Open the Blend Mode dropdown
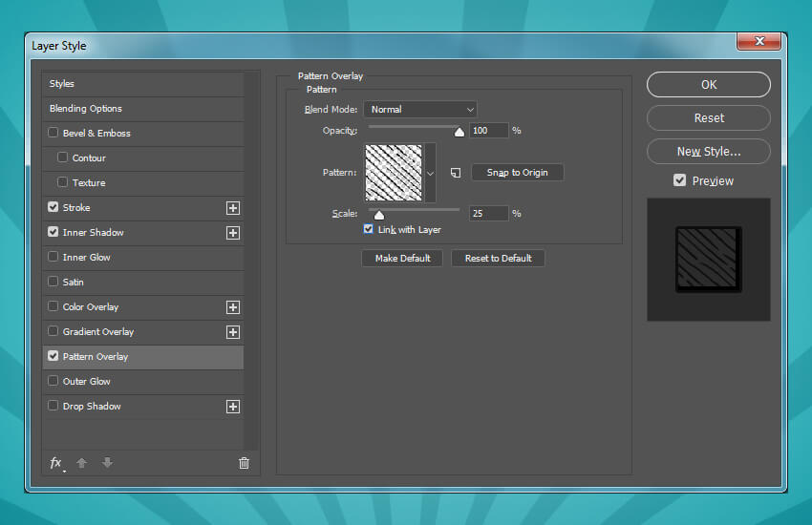 (419, 110)
